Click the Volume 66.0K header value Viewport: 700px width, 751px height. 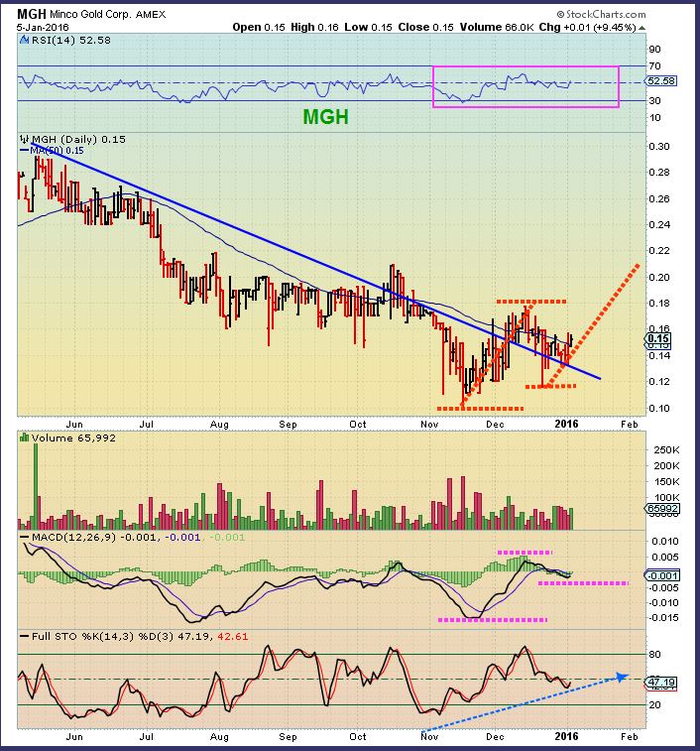coord(497,28)
